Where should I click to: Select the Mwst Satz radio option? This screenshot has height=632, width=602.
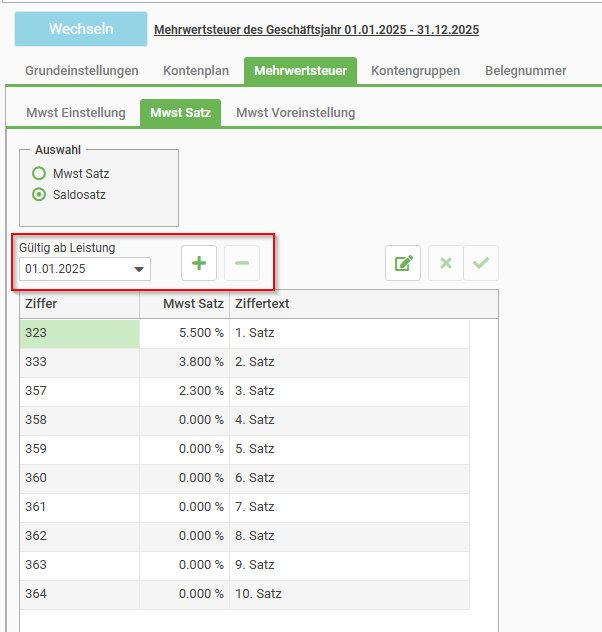pyautogui.click(x=39, y=173)
